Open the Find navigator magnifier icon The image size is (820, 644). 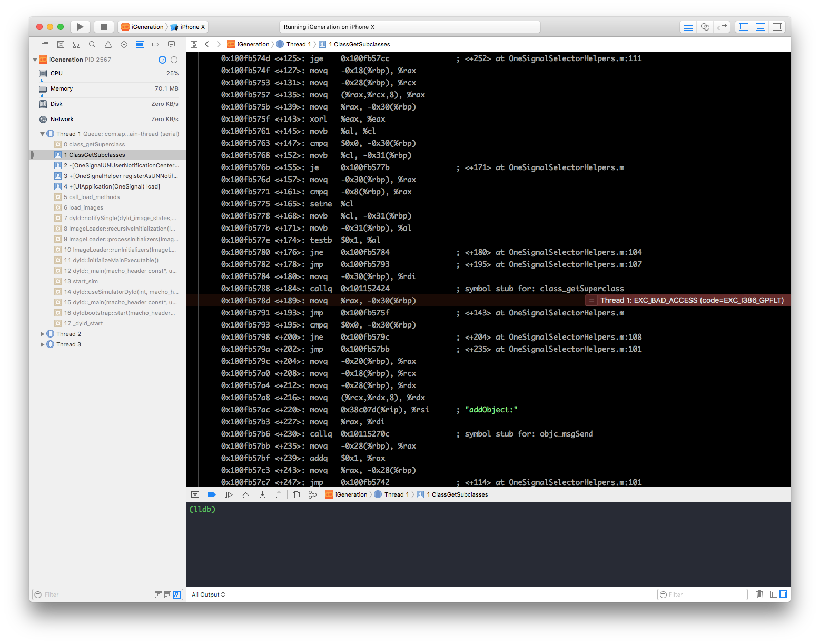coord(93,45)
